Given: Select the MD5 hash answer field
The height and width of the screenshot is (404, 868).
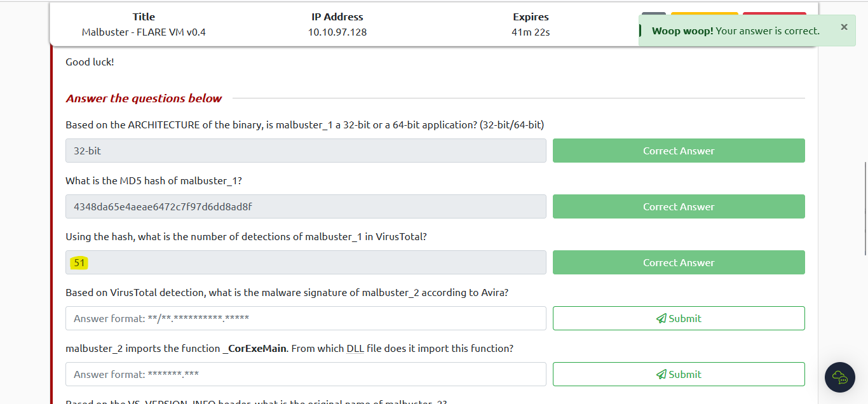Looking at the screenshot, I should coord(306,206).
